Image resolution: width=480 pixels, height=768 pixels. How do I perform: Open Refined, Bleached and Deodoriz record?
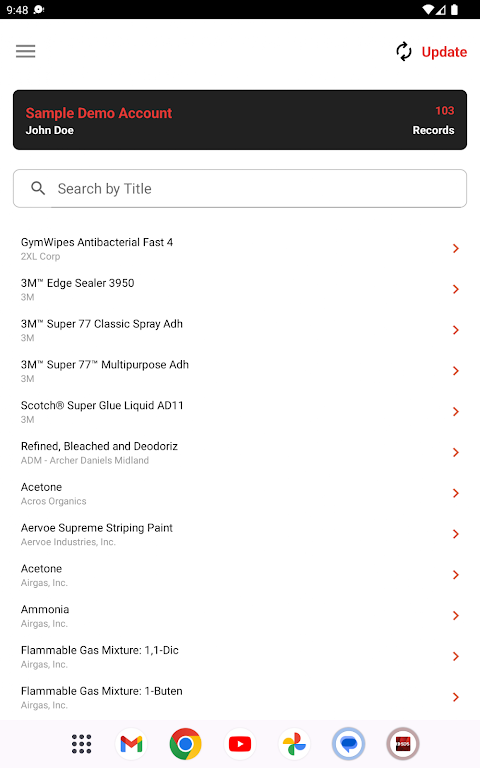[x=240, y=453]
